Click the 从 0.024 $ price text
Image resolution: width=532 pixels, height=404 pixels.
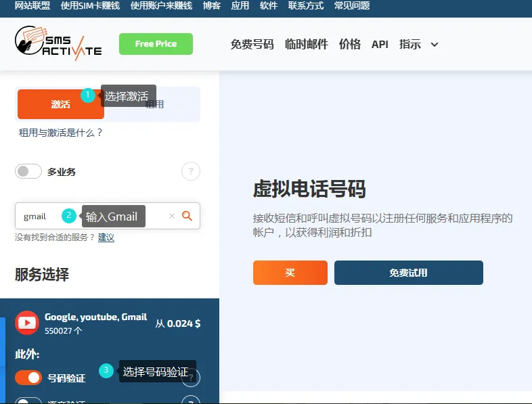tap(178, 323)
